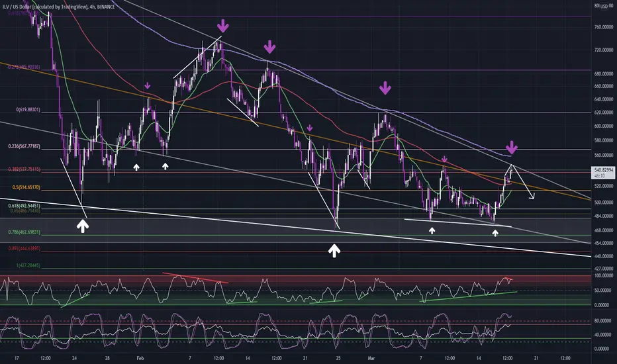The width and height of the screenshot is (617, 364).
Task: Select Fibonacci label 0.236(567.77187)
Action: tap(24, 146)
